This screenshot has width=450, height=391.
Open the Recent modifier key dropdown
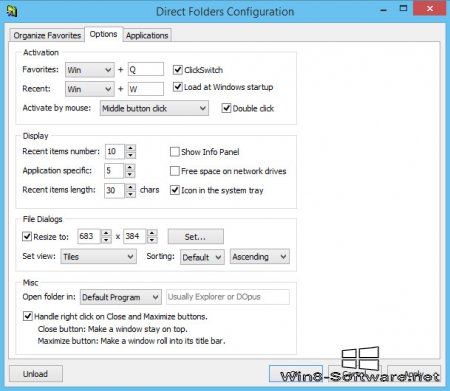(90, 89)
